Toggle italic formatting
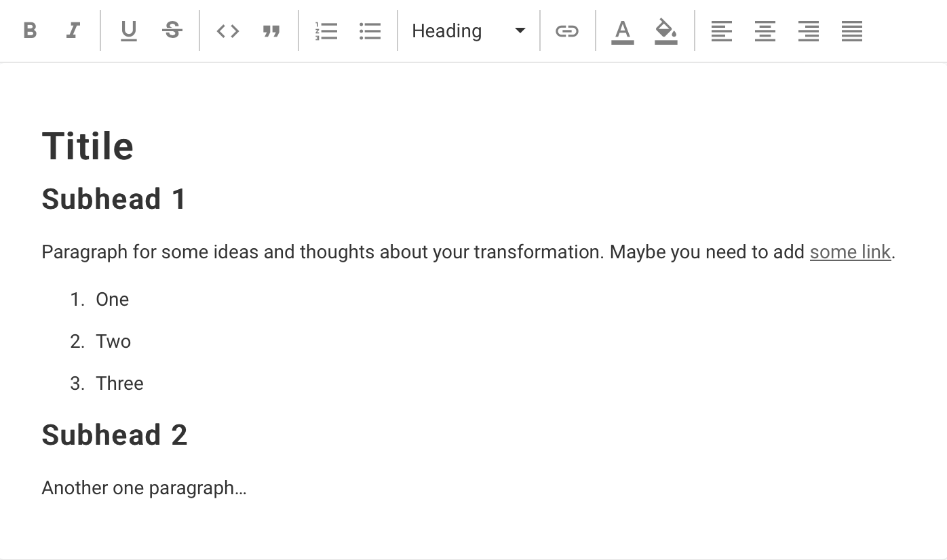The height and width of the screenshot is (560, 947). (73, 31)
